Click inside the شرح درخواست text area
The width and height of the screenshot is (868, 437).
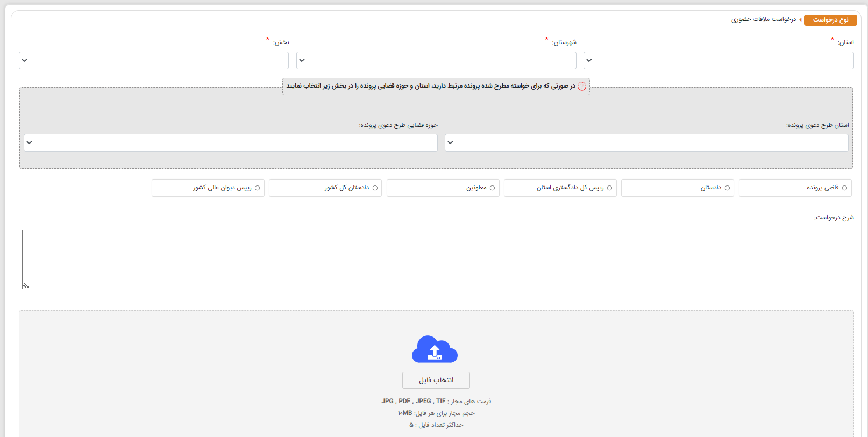pos(436,259)
